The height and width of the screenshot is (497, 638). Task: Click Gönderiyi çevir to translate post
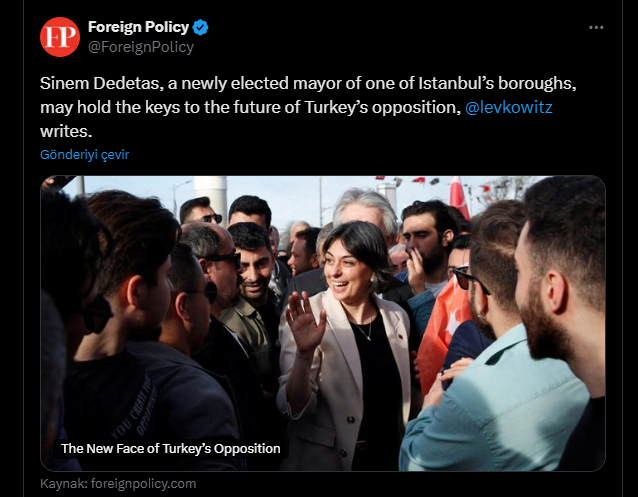tap(85, 155)
